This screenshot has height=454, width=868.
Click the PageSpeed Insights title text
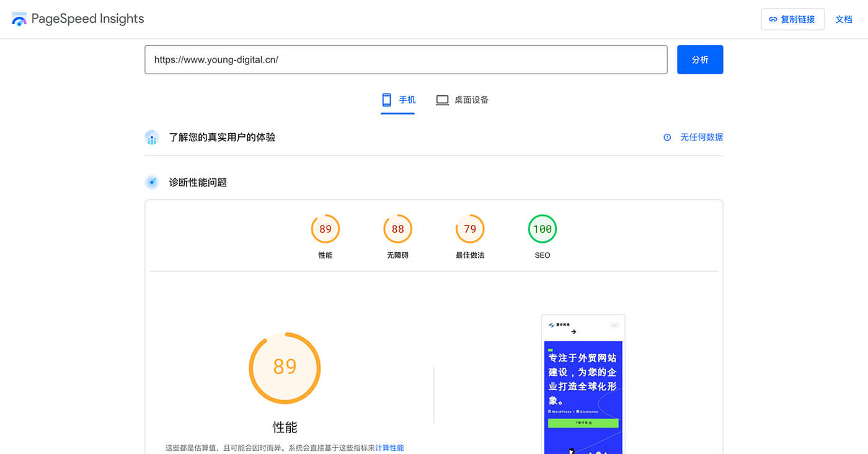(87, 19)
